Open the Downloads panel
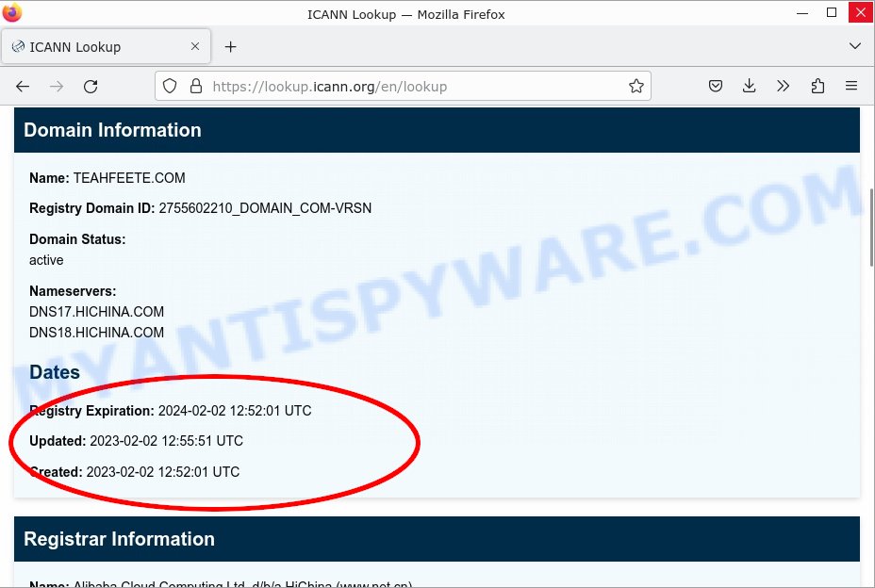The image size is (875, 588). 750,86
